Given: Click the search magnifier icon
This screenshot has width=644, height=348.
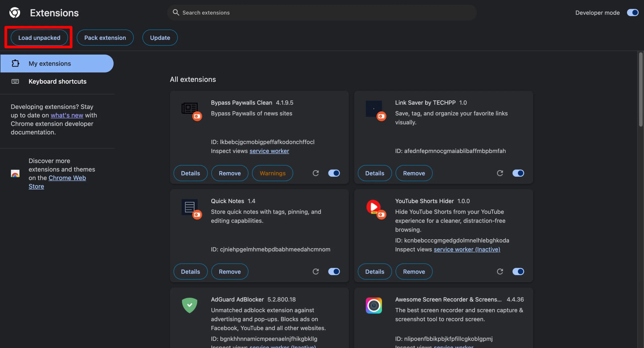Looking at the screenshot, I should coord(176,12).
